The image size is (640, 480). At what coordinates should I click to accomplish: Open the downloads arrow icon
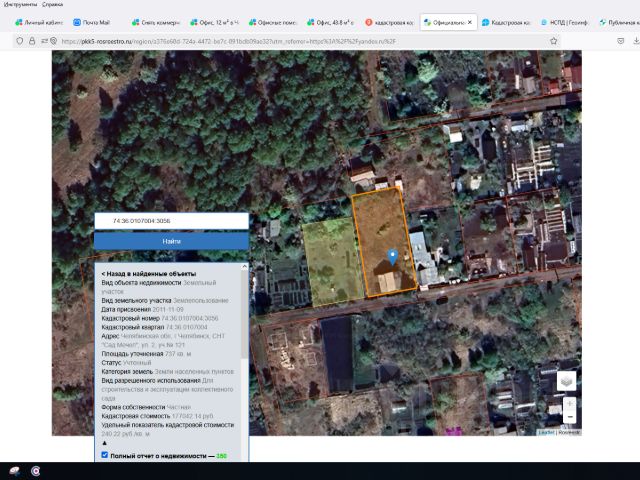pos(636,41)
